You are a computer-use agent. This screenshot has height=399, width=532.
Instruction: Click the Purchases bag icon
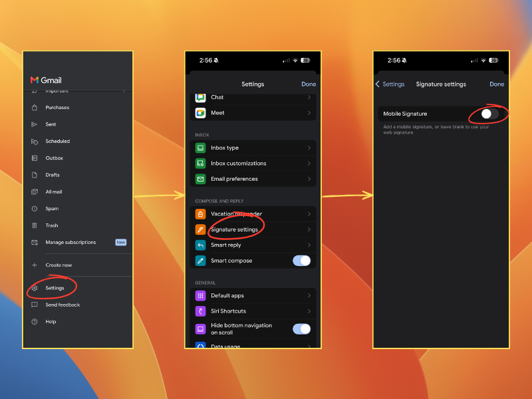click(35, 108)
